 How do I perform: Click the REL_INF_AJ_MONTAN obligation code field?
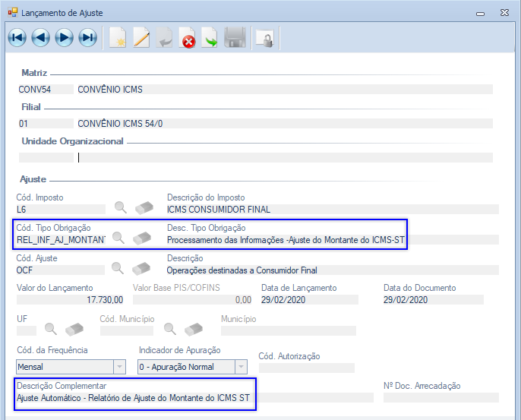tap(61, 240)
